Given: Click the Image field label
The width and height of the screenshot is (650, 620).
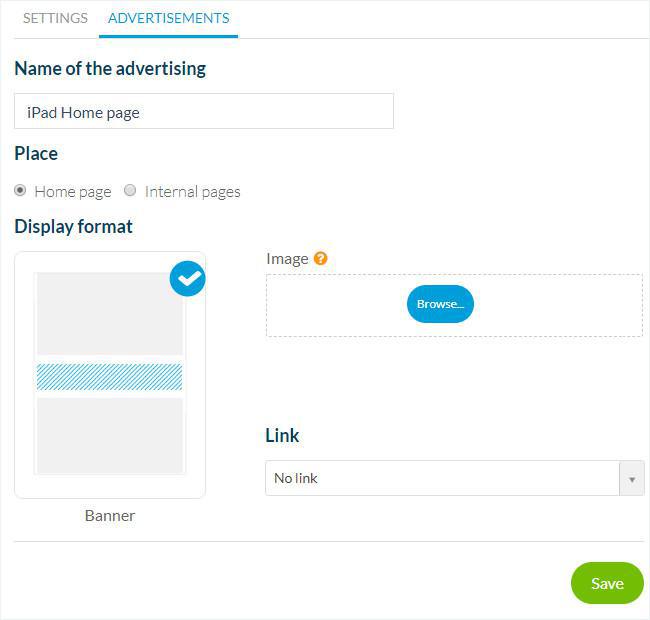Looking at the screenshot, I should [287, 258].
